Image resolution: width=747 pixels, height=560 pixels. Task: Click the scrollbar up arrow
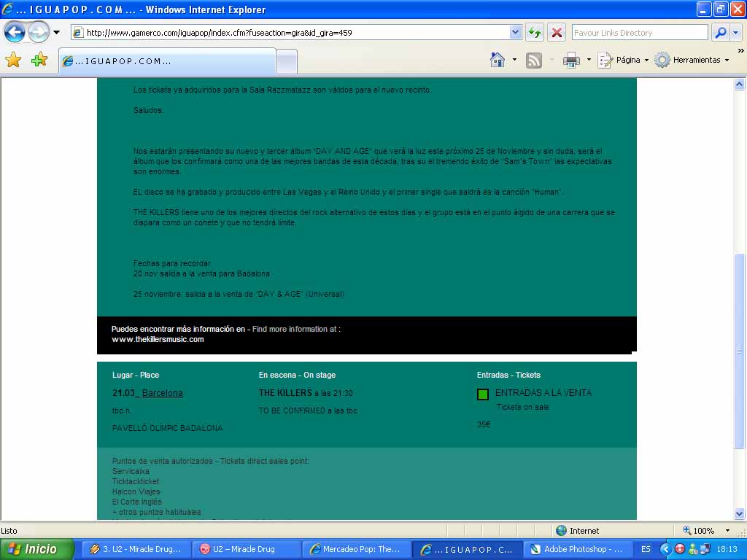(x=739, y=85)
